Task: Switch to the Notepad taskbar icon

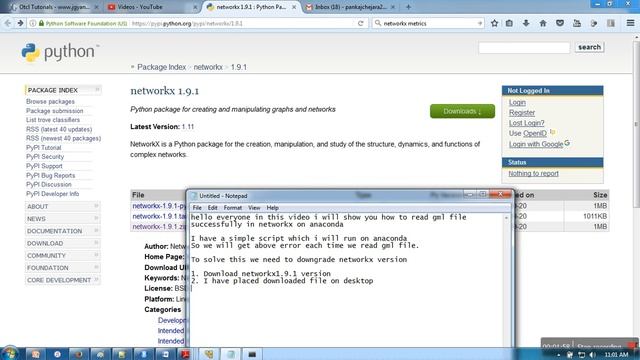Action: [231, 354]
